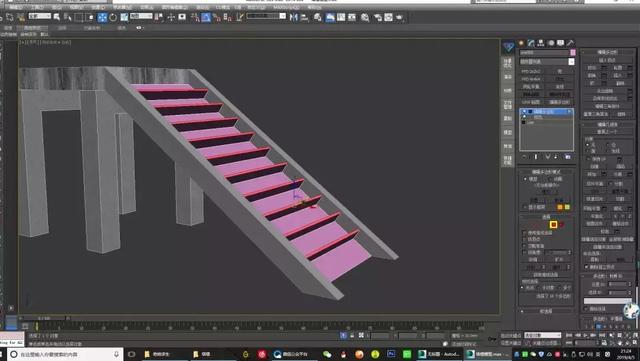Collapse 编辑几何体 rollout header
Image resolution: width=640 pixels, height=361 pixels.
point(607,124)
